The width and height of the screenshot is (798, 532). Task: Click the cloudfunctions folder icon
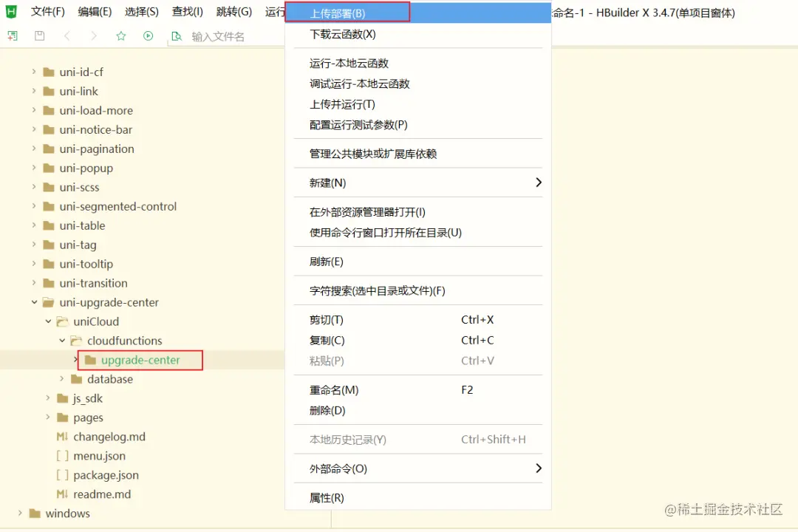tap(76, 341)
